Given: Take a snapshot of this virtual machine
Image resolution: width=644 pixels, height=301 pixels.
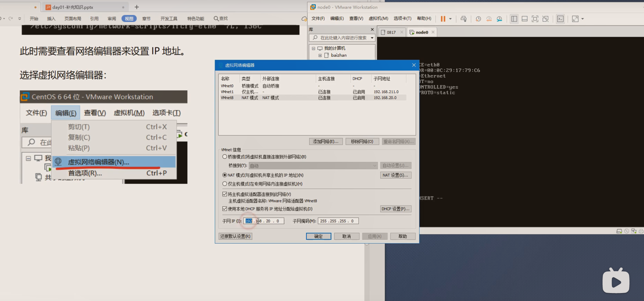Looking at the screenshot, I should (x=478, y=19).
